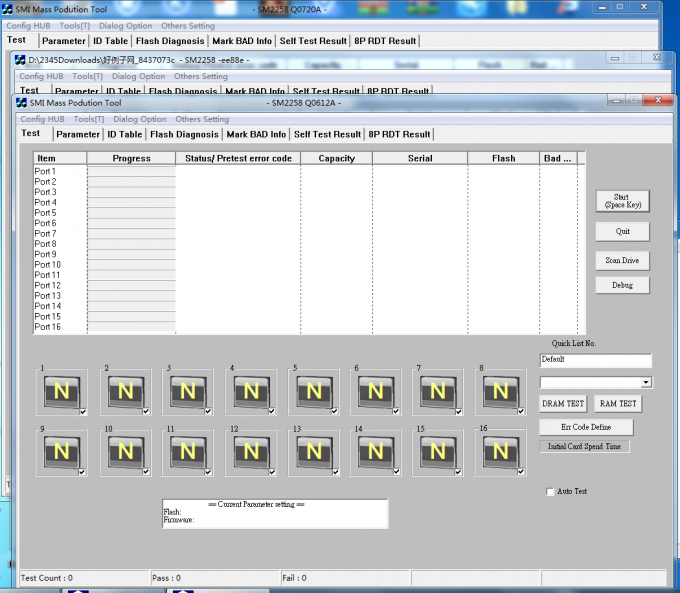This screenshot has height=593, width=680.
Task: Select the port 16 drive status icon
Action: (x=501, y=452)
